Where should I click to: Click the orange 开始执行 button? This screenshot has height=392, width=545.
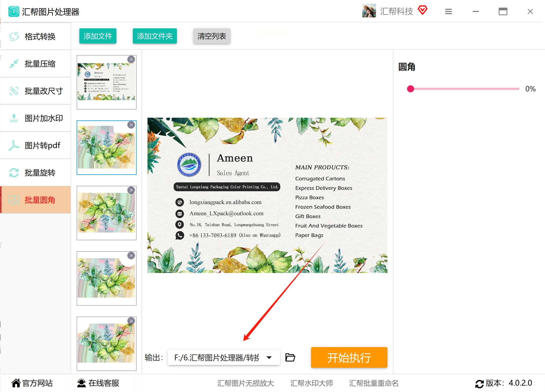click(349, 357)
